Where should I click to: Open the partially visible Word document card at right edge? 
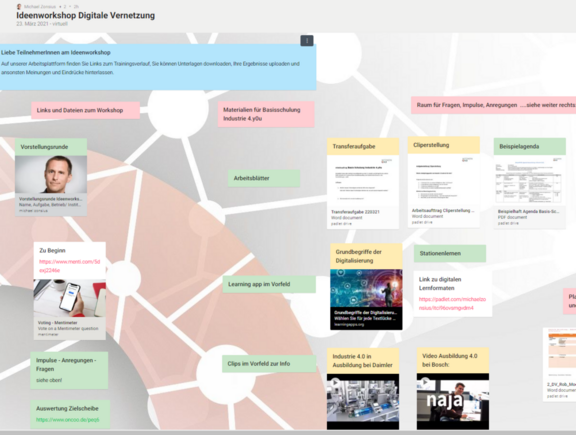tap(559, 364)
